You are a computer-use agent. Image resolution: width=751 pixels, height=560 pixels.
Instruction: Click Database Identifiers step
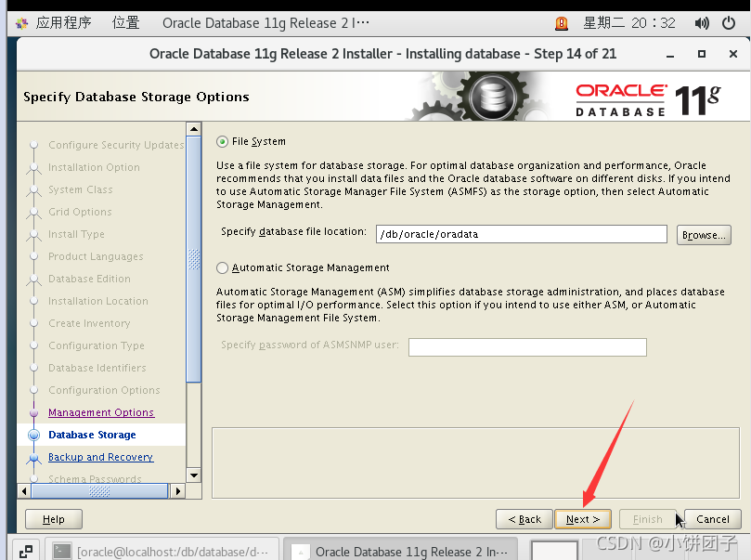point(97,368)
